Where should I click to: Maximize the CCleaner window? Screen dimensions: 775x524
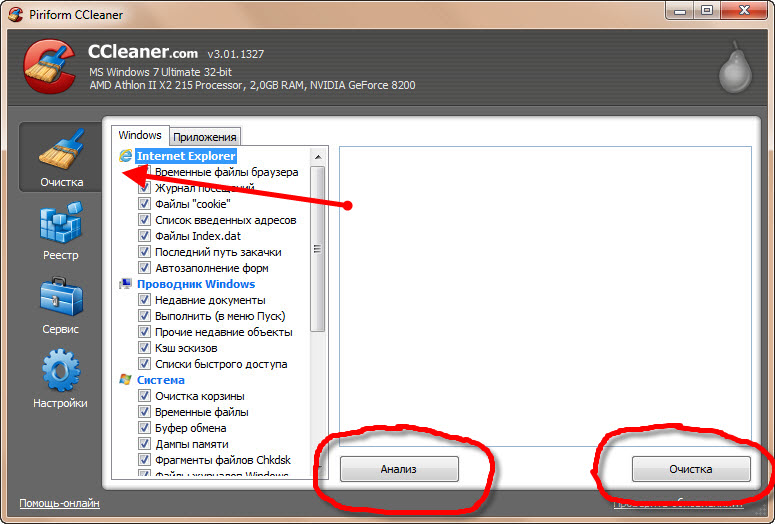click(x=707, y=10)
